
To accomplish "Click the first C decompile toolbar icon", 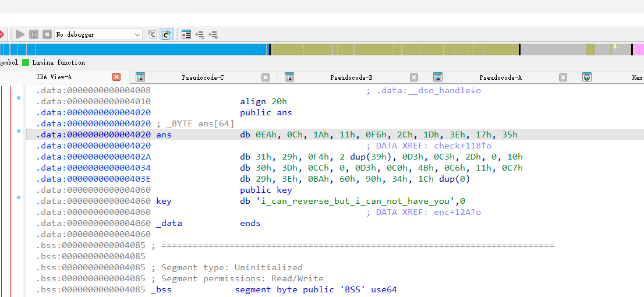I will point(153,34).
